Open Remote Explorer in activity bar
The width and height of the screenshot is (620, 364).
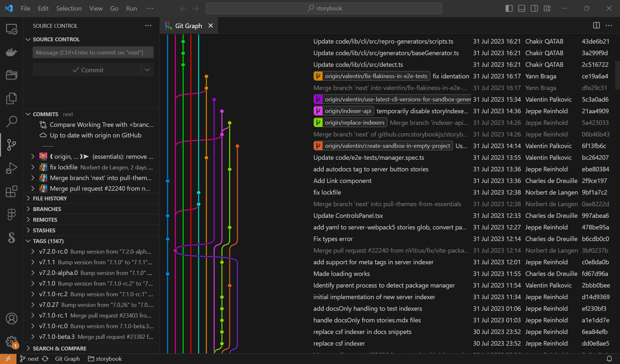click(x=12, y=29)
